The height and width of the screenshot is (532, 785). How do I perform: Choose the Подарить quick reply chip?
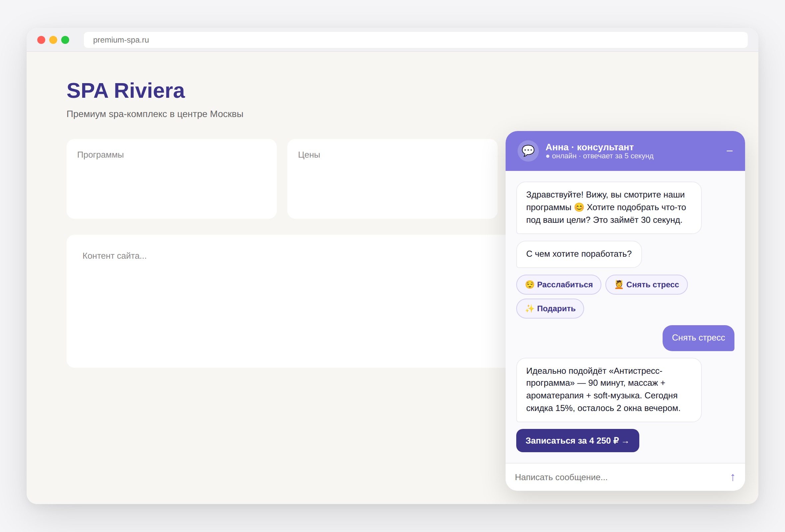pos(550,309)
